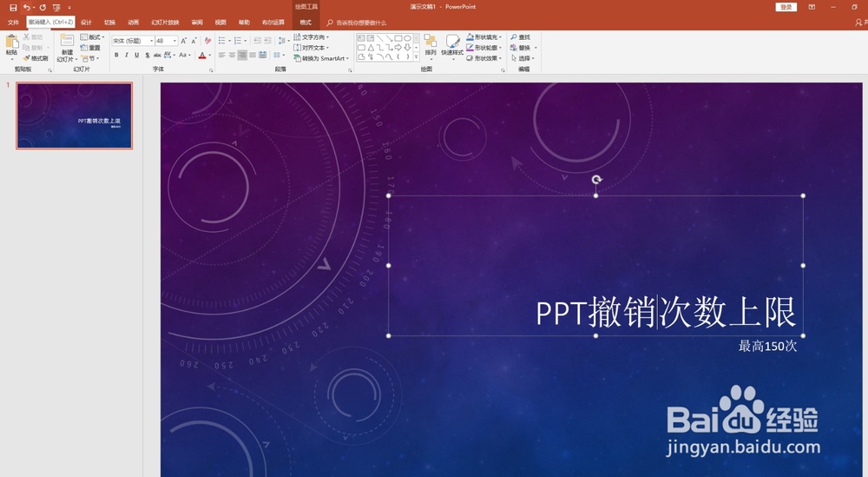Screen dimensions: 868x477
Task: Decrease font size with the smaller A icon
Action: (x=194, y=41)
